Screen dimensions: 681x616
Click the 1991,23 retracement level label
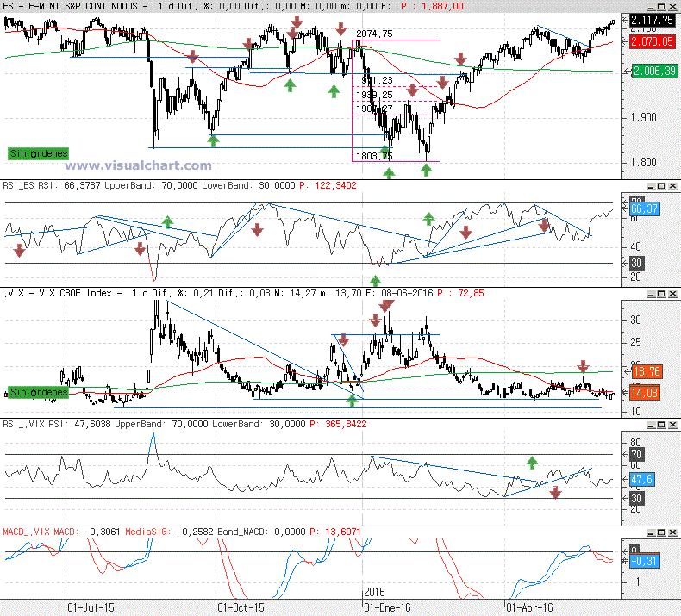tap(374, 80)
